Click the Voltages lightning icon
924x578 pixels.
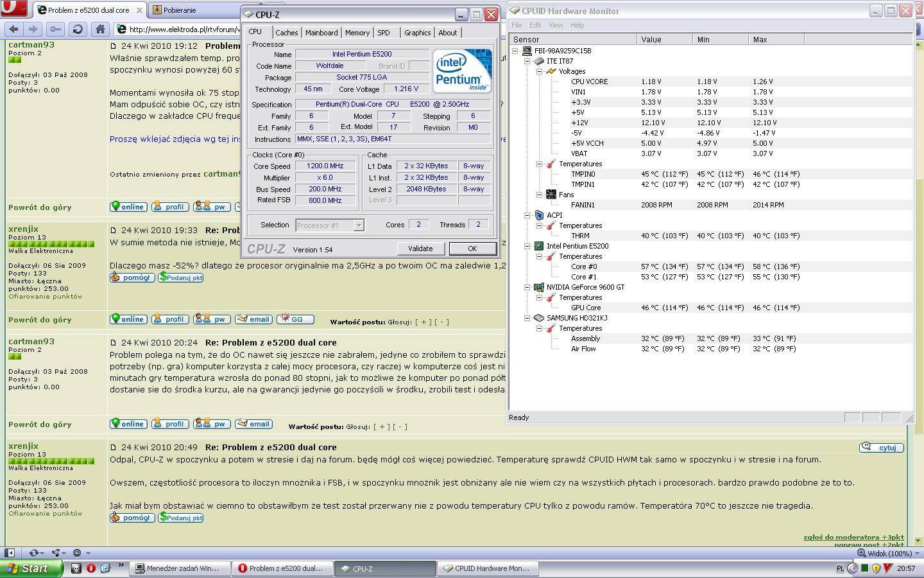(551, 71)
